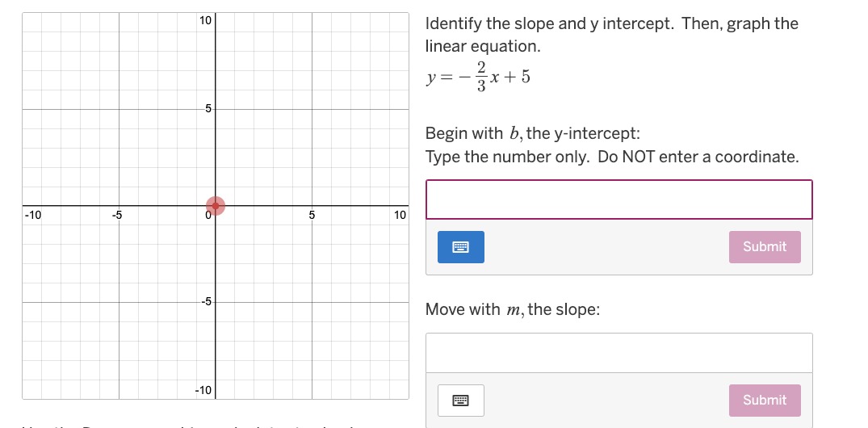Click the y-intercept answer input box
The width and height of the screenshot is (868, 428).
tap(619, 199)
